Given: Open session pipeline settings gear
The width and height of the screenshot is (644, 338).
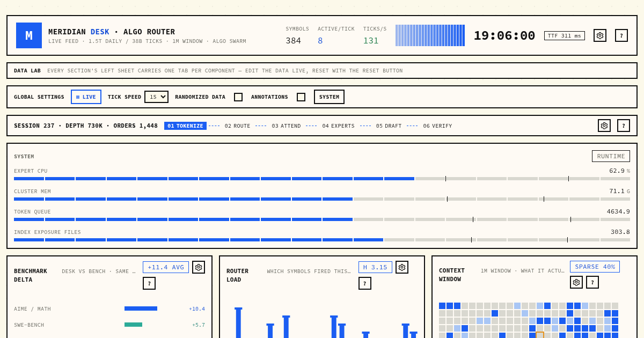Looking at the screenshot, I should [x=604, y=126].
